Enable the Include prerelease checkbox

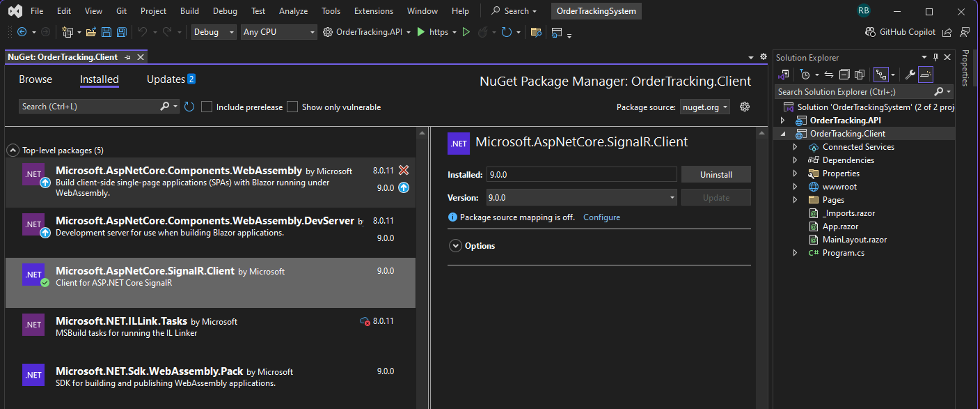pyautogui.click(x=207, y=107)
